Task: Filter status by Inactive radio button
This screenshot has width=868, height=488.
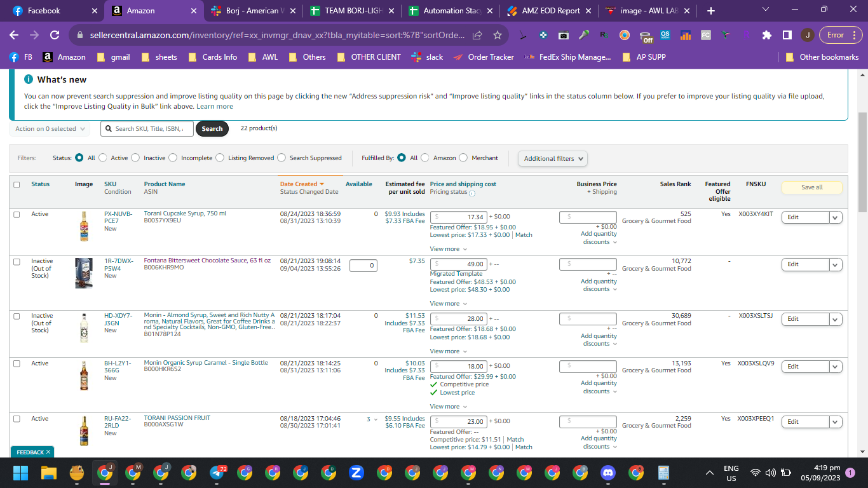Action: click(x=135, y=158)
